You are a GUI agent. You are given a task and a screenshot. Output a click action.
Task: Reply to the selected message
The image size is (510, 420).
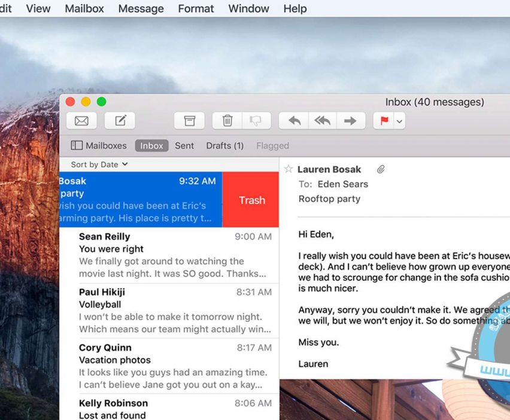(x=294, y=121)
